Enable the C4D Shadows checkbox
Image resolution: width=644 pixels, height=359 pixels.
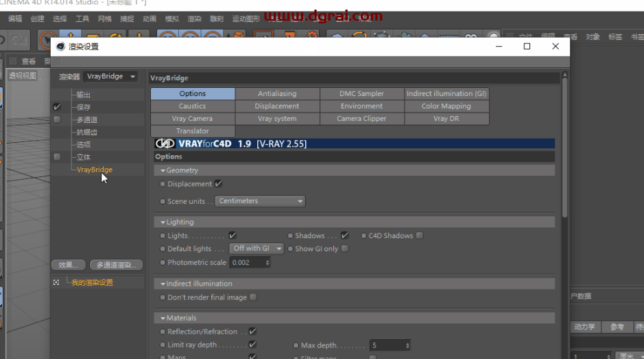click(419, 235)
